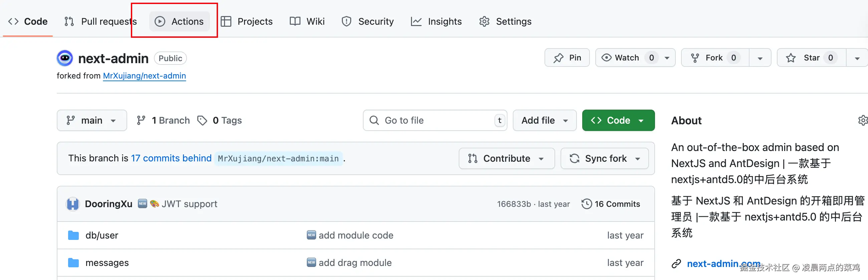Image resolution: width=868 pixels, height=280 pixels.
Task: Edit About details with gear icon
Action: coord(863,120)
